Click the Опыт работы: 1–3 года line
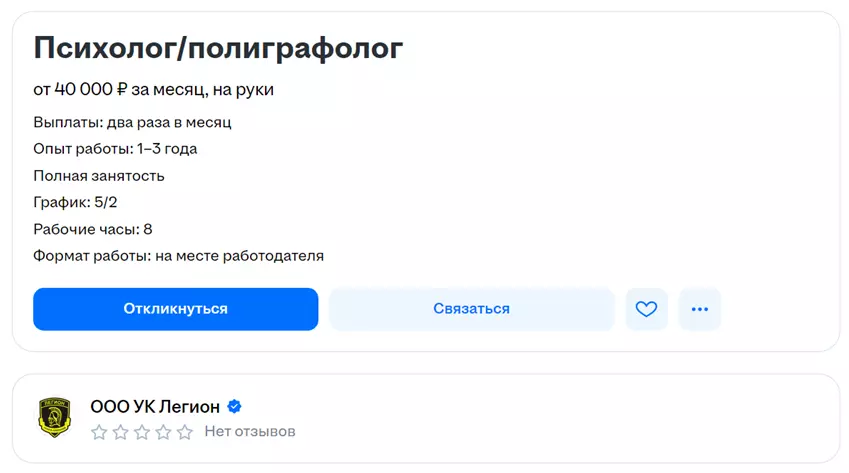 point(115,149)
